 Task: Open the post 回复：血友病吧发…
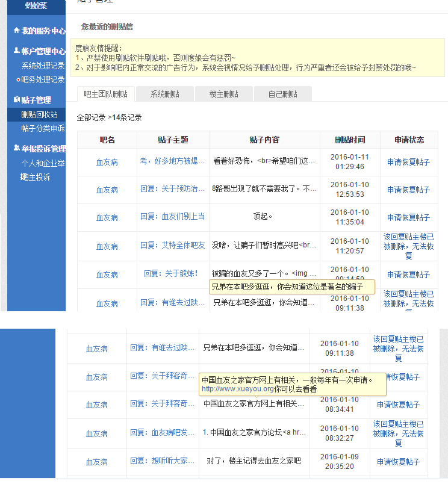[162, 432]
